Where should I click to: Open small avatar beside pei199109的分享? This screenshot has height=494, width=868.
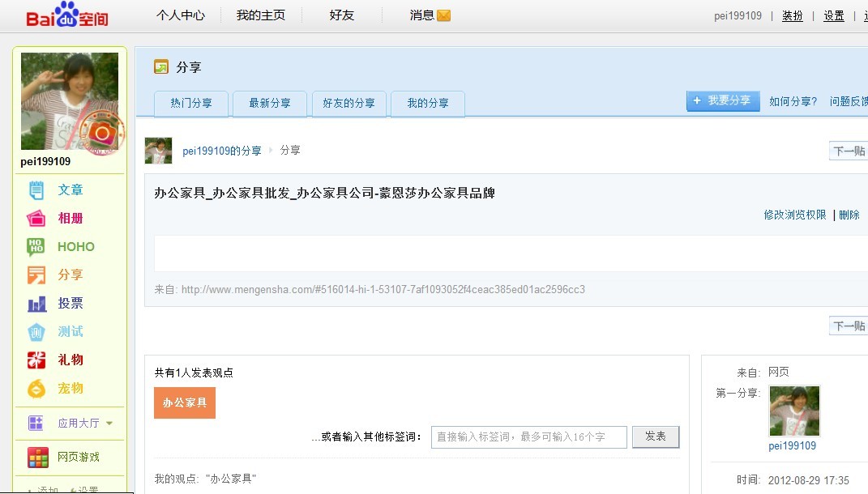[158, 151]
